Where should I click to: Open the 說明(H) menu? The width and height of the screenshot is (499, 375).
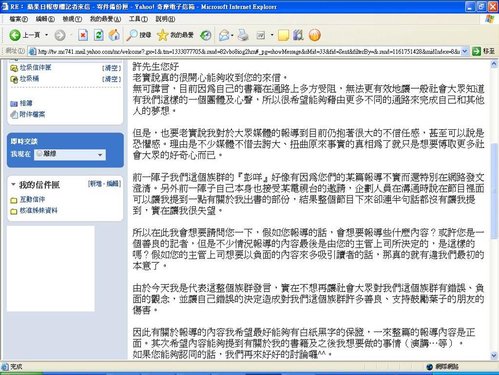point(165,19)
